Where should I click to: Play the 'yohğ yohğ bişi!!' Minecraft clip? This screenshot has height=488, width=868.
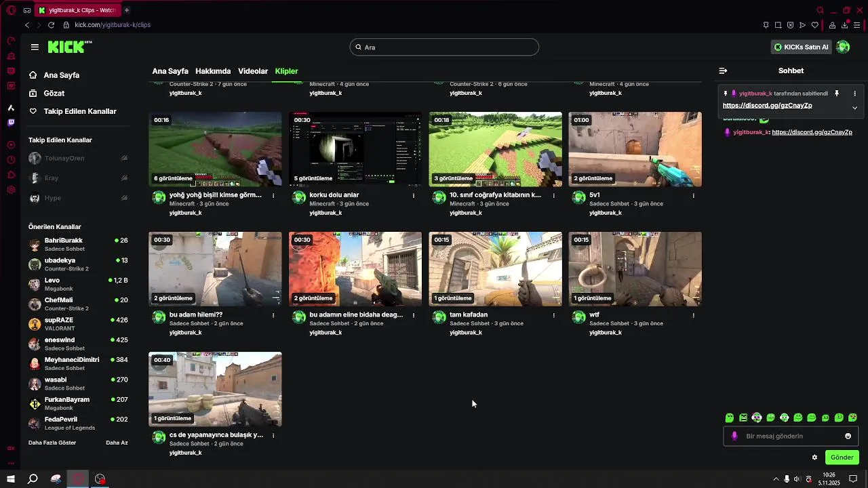[215, 149]
